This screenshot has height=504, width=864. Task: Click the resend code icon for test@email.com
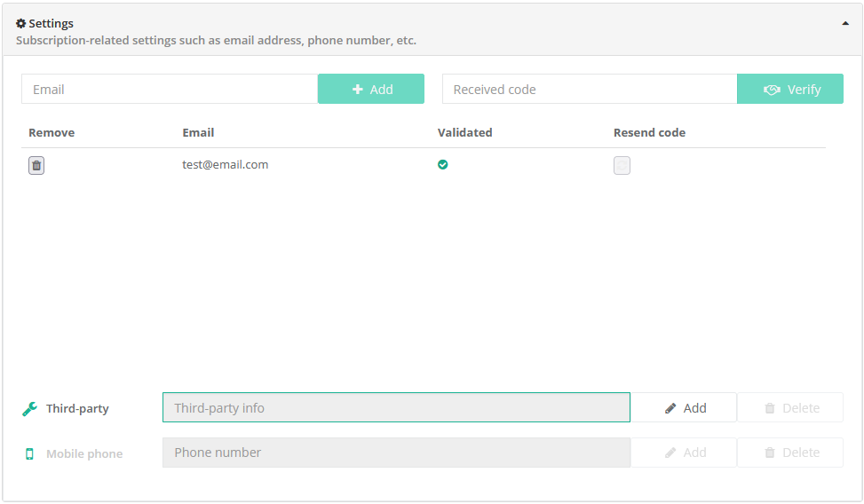tap(622, 165)
